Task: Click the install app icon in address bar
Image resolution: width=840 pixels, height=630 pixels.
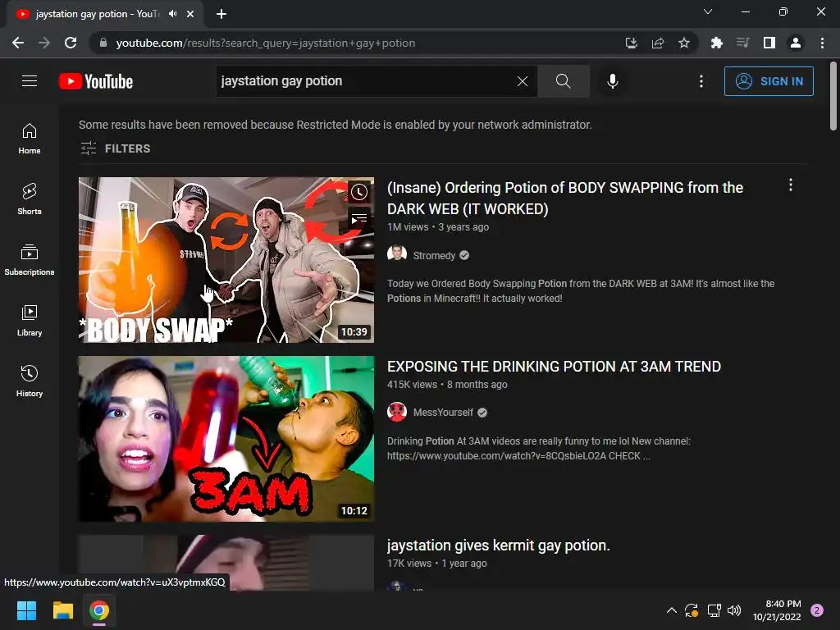Action: click(x=632, y=43)
